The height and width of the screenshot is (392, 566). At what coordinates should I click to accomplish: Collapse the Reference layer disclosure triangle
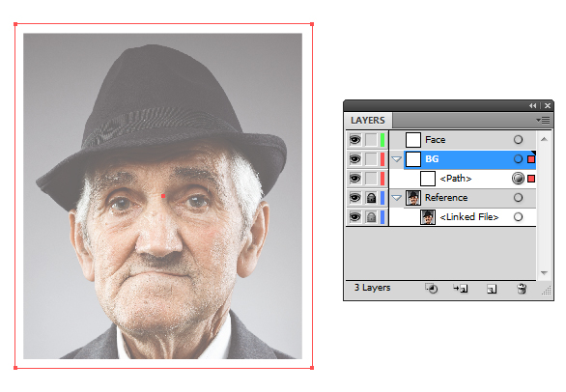pos(397,198)
